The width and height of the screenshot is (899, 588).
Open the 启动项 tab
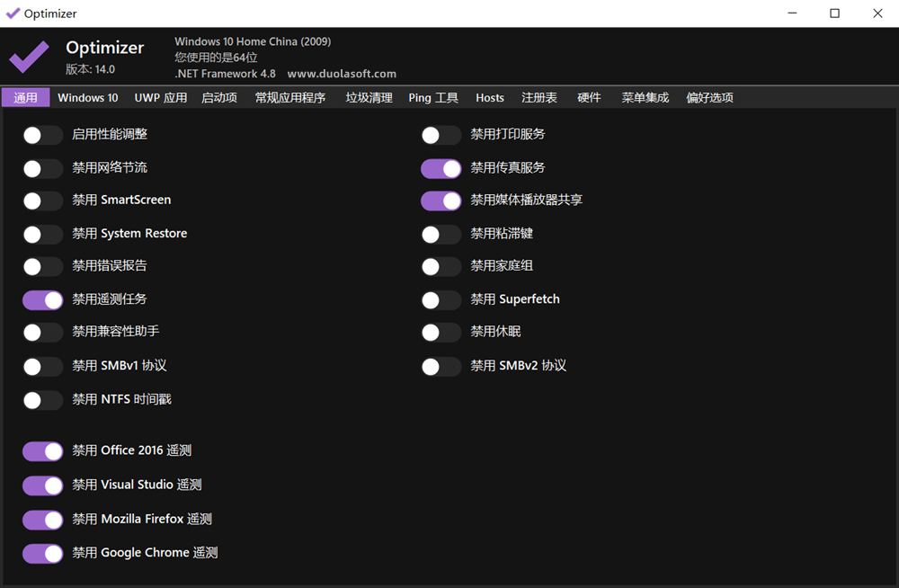[x=219, y=97]
